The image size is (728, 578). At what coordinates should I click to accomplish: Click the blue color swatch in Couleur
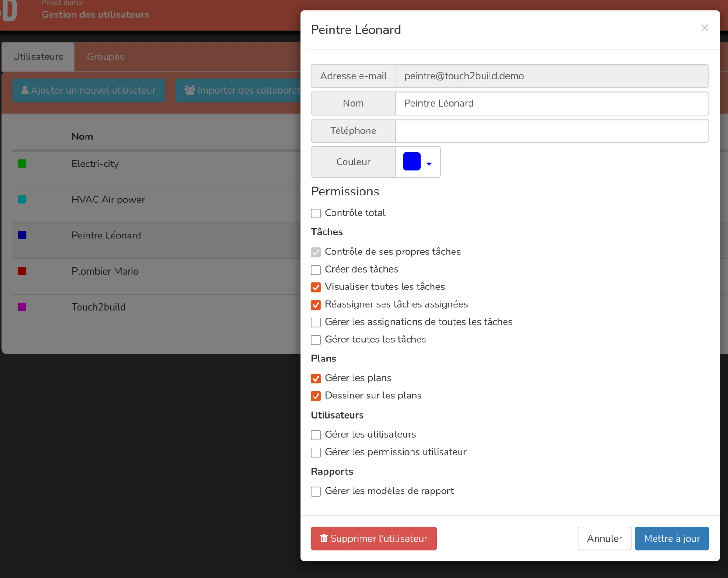point(411,162)
